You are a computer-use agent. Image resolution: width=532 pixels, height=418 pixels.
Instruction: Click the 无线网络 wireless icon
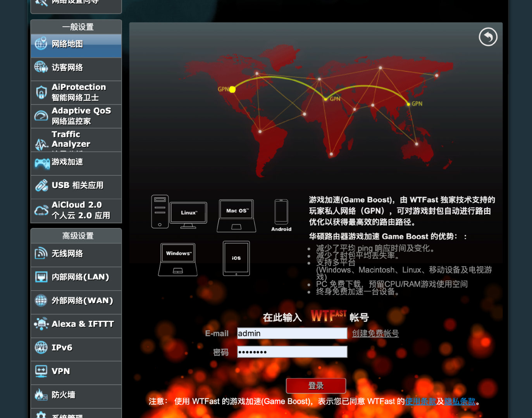(41, 254)
